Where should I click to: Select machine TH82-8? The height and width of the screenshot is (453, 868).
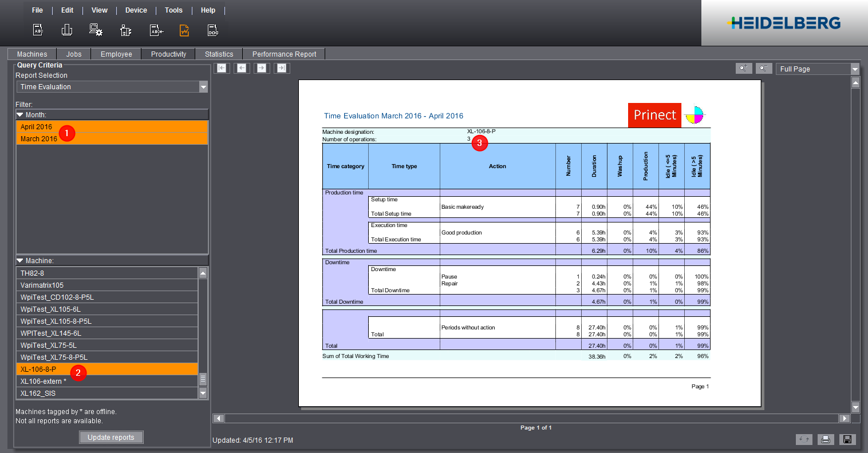click(x=107, y=273)
